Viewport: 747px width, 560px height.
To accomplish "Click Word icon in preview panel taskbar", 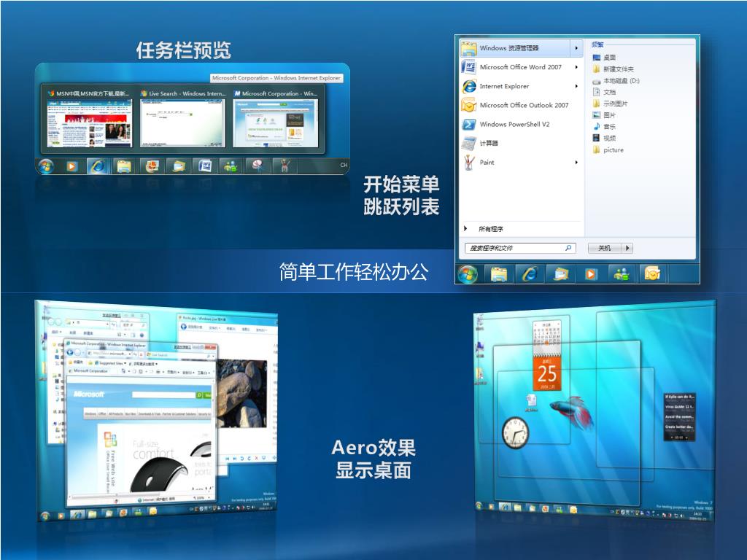I will (x=205, y=166).
